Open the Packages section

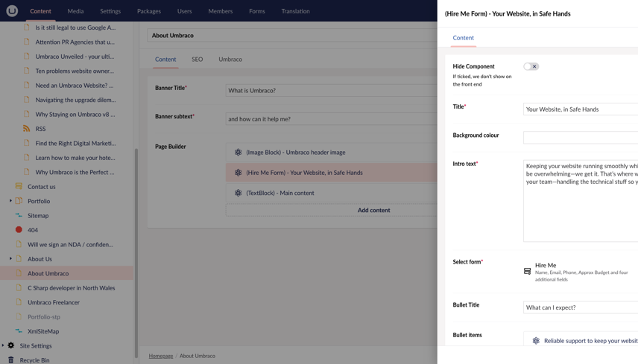[x=149, y=11]
